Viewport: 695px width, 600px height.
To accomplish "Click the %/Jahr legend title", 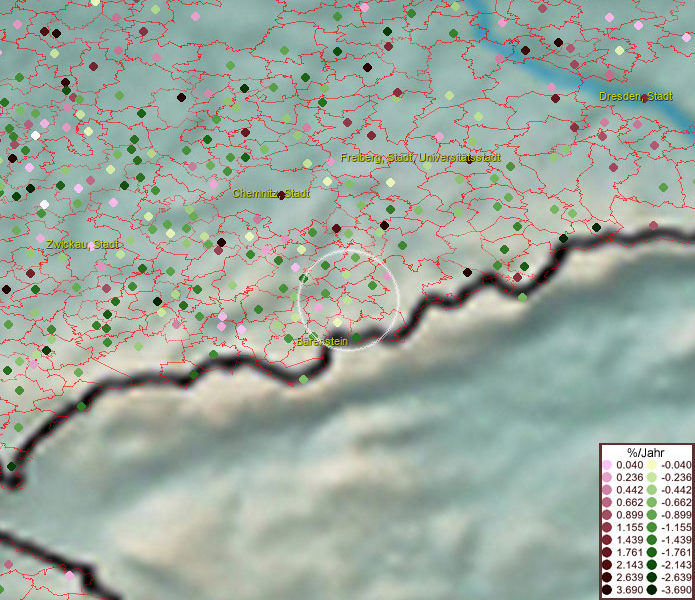I will 644,451.
